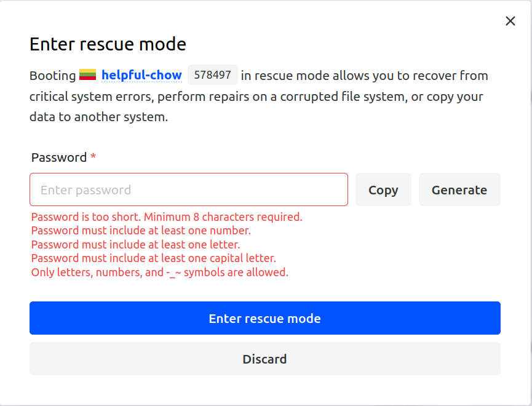Select the 578497 identifier badge

tap(212, 74)
